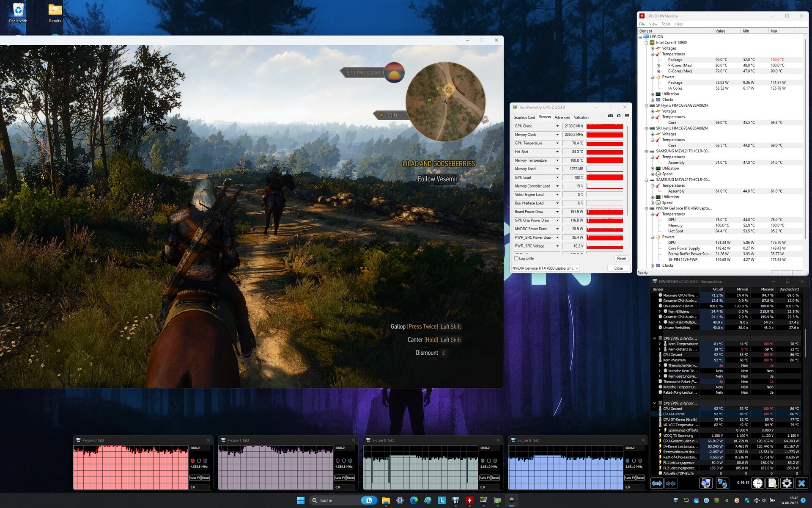Click HWiNFO settings gear icon

pos(787,483)
